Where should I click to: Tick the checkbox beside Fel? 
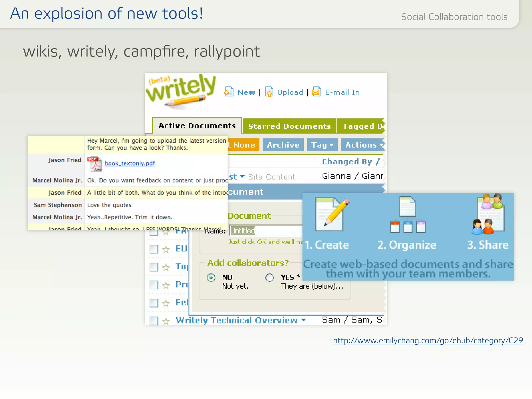click(x=154, y=303)
